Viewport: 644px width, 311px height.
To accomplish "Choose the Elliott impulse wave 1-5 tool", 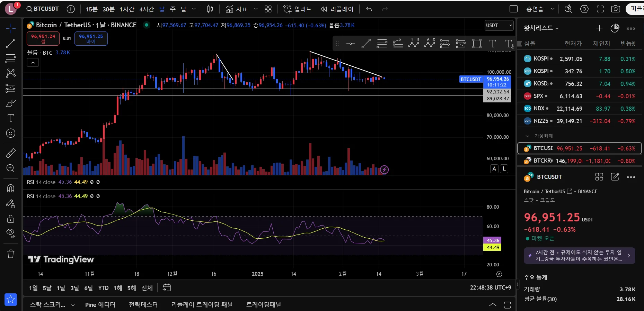I will (x=414, y=43).
